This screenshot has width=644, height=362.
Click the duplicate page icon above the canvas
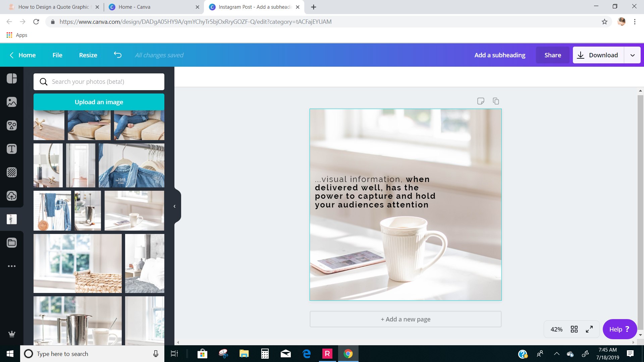pos(496,101)
